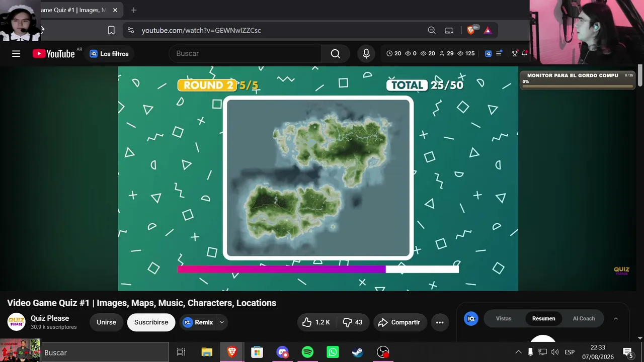
Task: Dislike the video showing 43
Action: pos(353,322)
